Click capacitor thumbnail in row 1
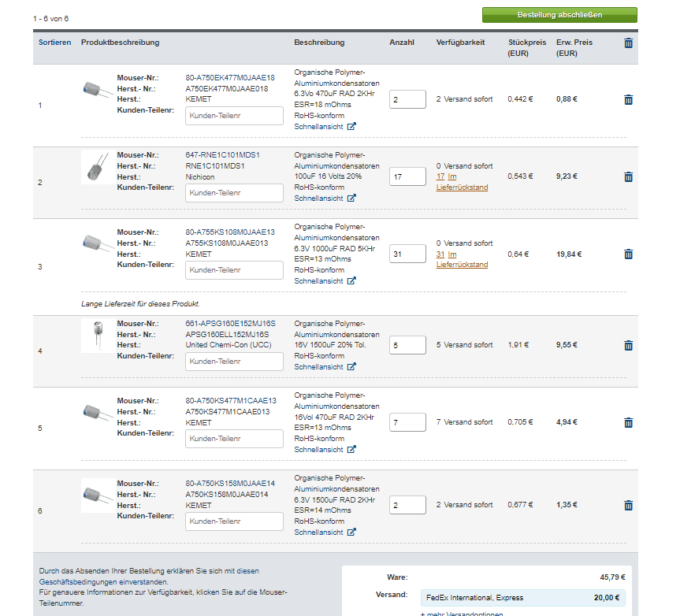Viewport: 680px width, 616px height. click(98, 90)
